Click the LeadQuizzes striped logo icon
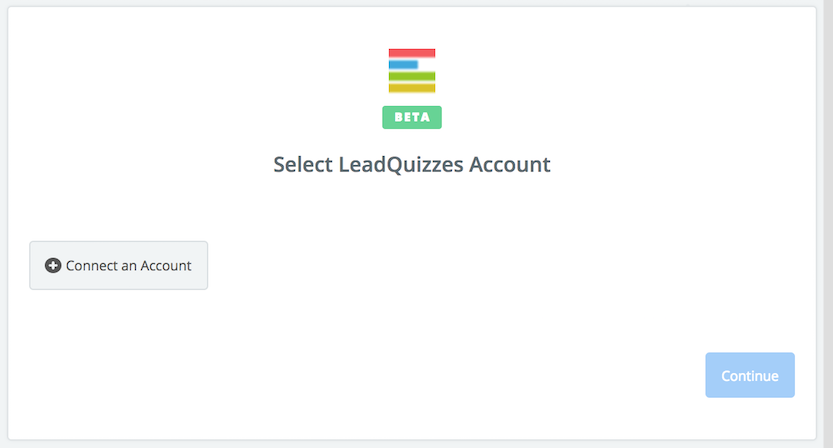Viewport: 833px width, 448px height. click(412, 71)
